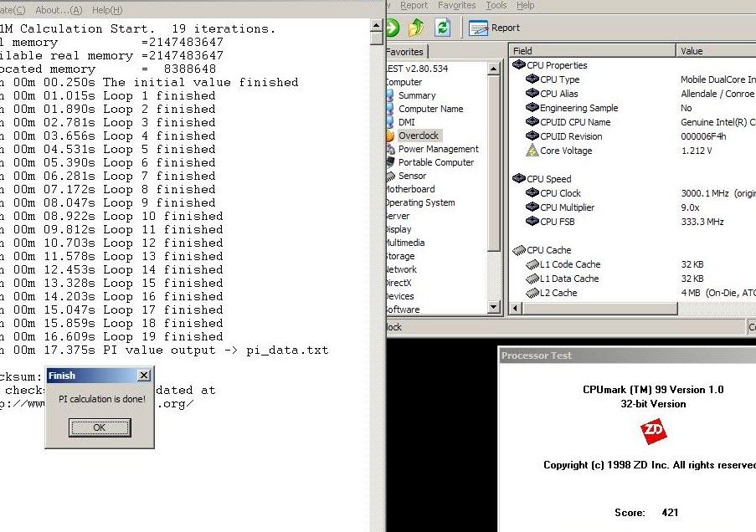
Task: Click the Power Management icon
Action: [x=390, y=150]
